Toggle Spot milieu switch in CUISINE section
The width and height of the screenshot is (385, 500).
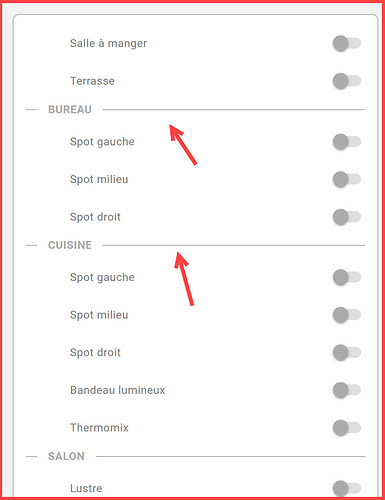[347, 315]
